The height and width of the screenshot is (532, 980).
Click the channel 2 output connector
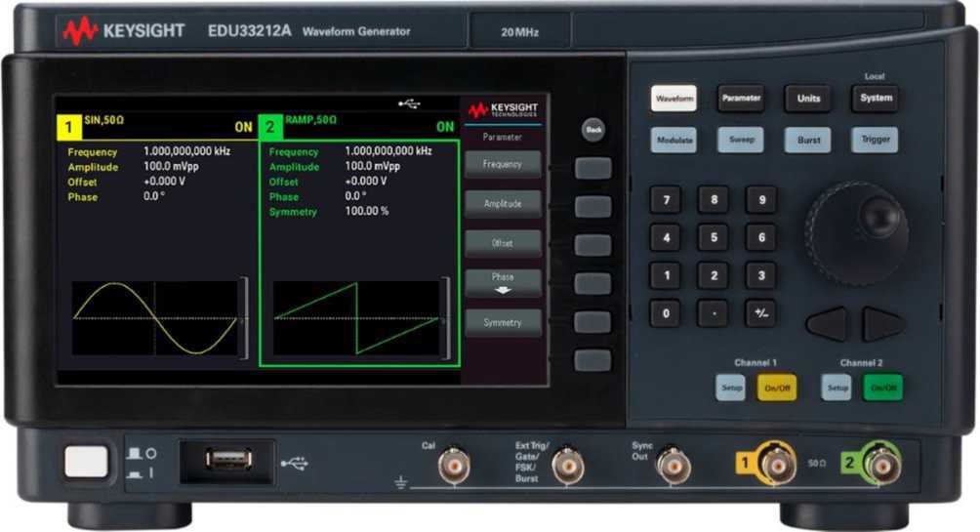click(881, 465)
